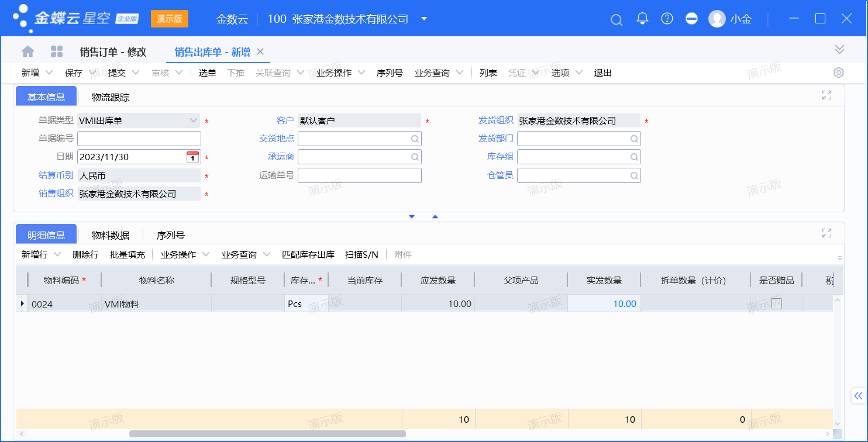Expand the 提交 dropdown arrow
This screenshot has width=868, height=442.
click(136, 72)
